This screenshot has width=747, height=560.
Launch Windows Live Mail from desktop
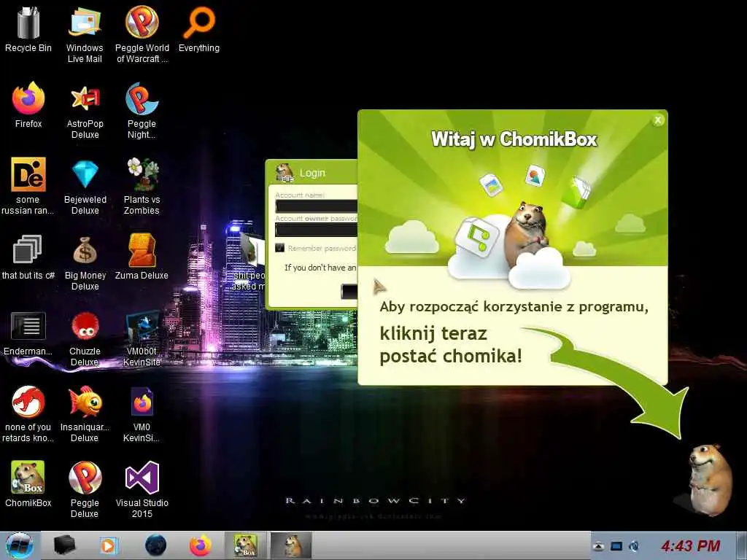coord(85,23)
